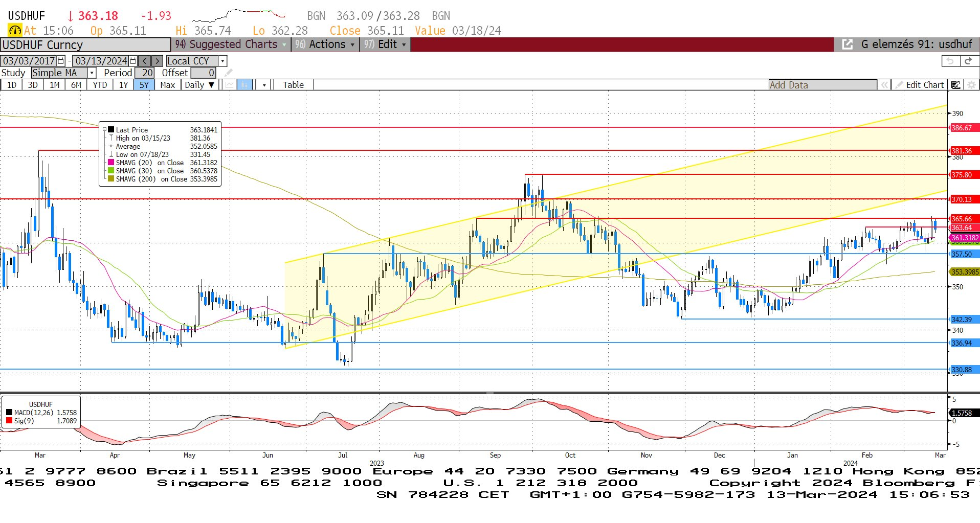Select the 1M time range
980x523 pixels.
[x=54, y=85]
